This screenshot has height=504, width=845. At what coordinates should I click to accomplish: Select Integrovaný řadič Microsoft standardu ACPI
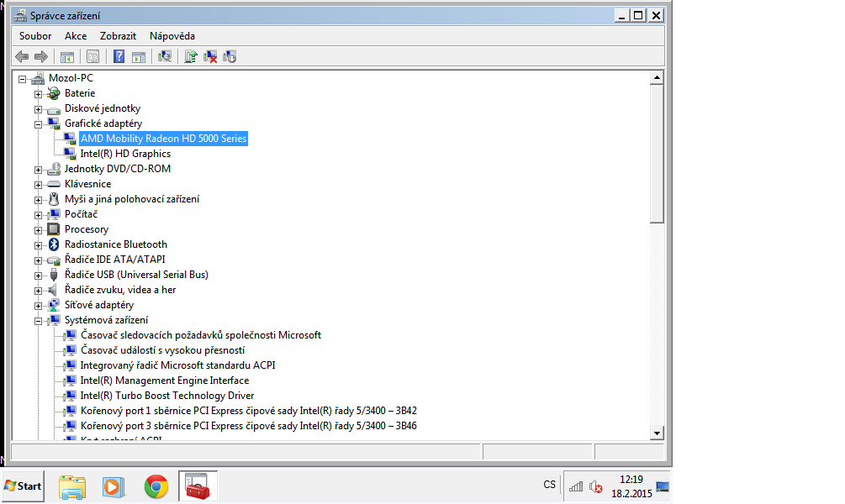(178, 365)
